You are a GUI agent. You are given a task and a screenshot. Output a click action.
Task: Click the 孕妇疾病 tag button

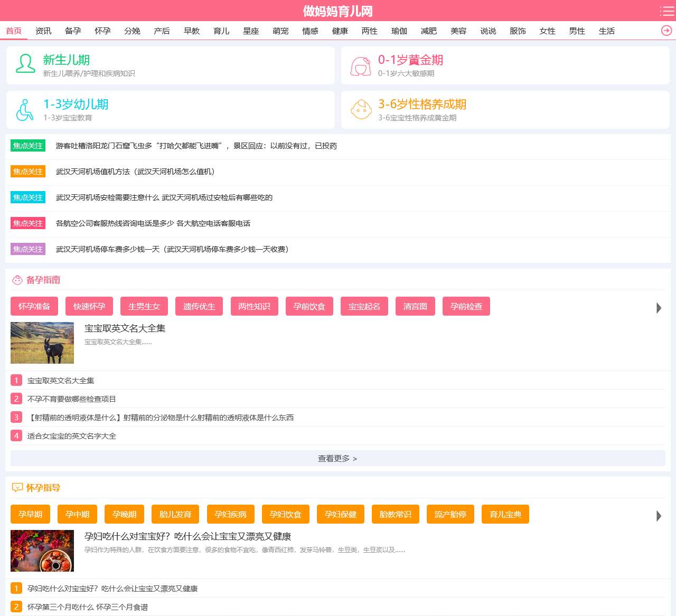coord(231,514)
